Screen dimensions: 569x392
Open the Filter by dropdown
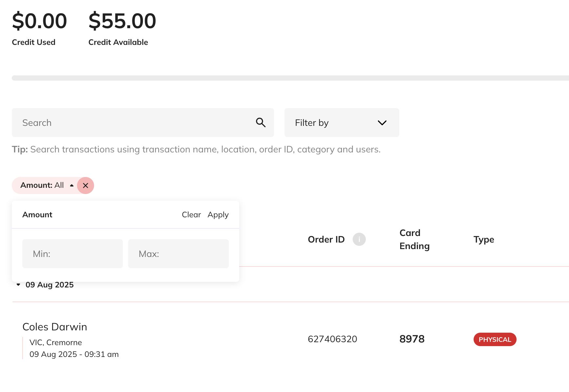(x=342, y=123)
